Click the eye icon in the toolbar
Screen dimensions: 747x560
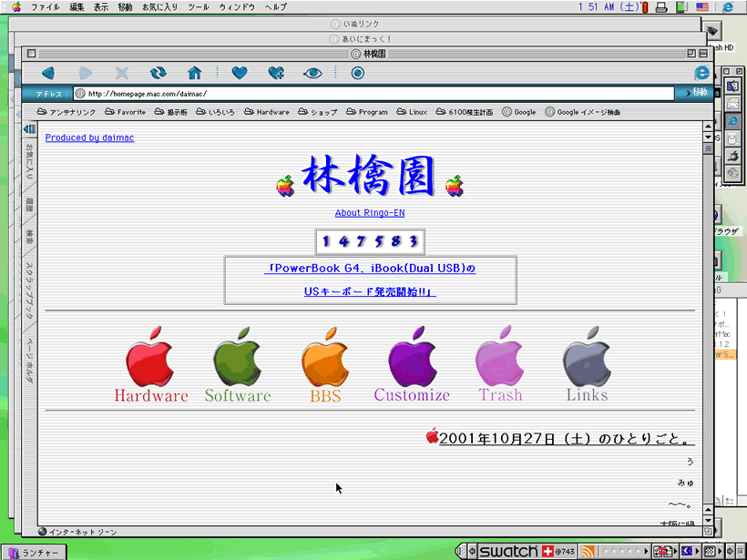[x=312, y=73]
